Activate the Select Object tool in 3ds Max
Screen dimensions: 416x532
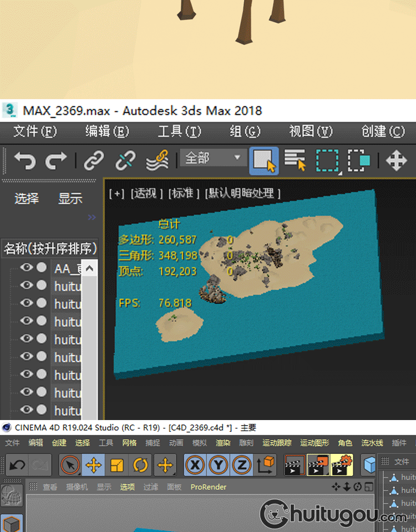pos(264,161)
